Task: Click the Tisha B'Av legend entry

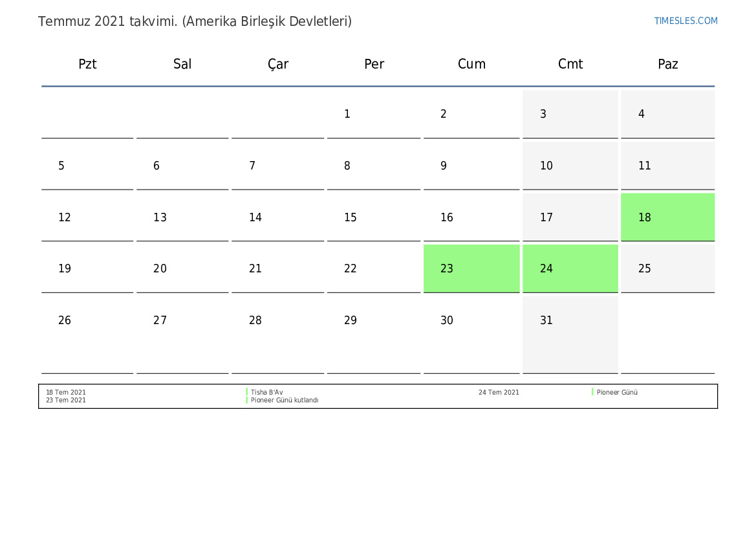Action: click(x=266, y=392)
